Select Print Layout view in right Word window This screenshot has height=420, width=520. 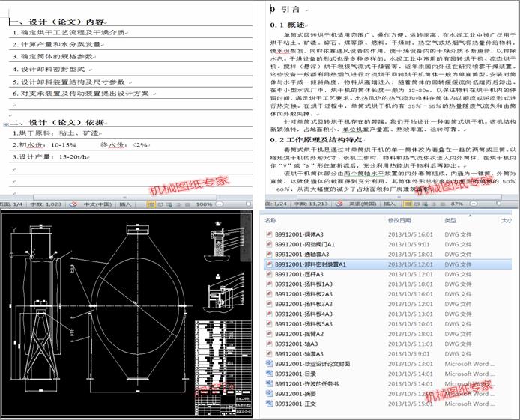408,204
